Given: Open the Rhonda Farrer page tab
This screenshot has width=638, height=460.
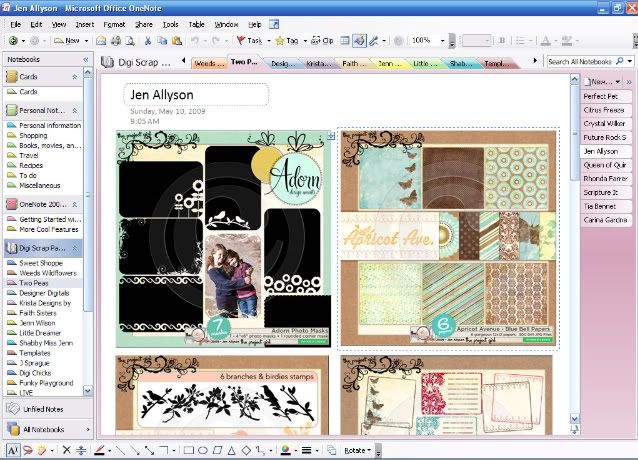Looking at the screenshot, I should (605, 179).
